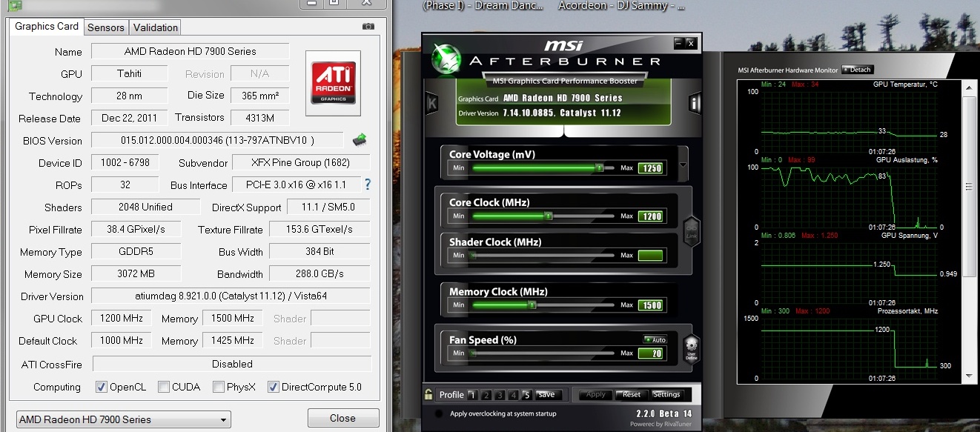Select profile slot 5

[527, 395]
